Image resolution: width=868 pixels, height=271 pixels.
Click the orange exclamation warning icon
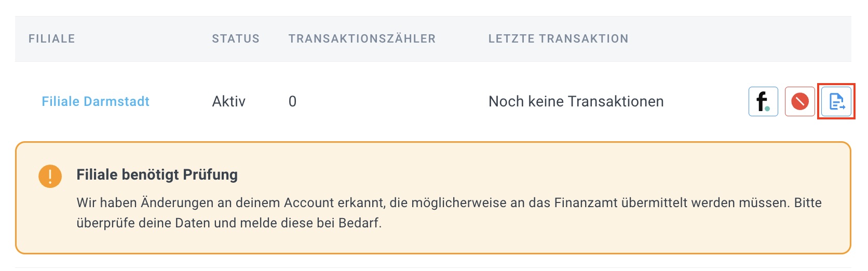[50, 176]
